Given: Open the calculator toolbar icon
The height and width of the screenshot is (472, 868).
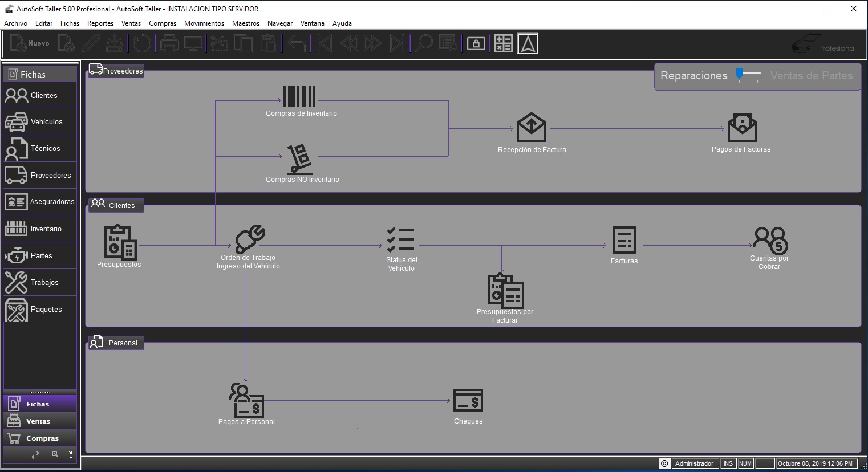Looking at the screenshot, I should point(503,43).
